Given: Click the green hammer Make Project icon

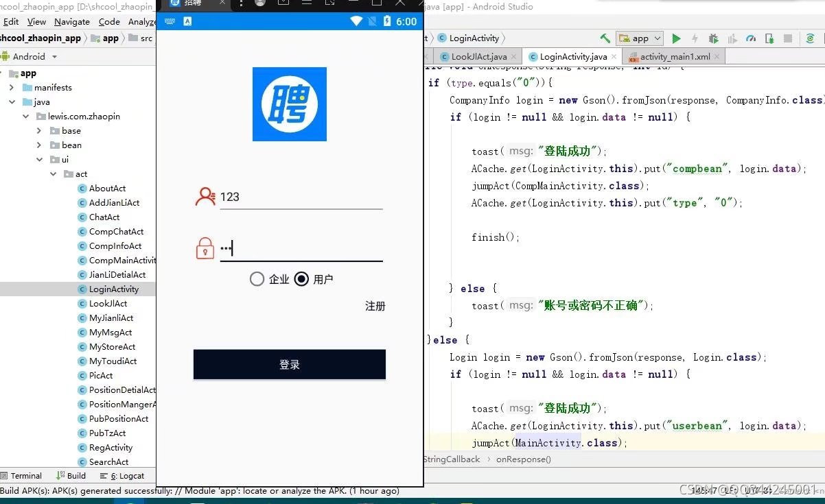Looking at the screenshot, I should pyautogui.click(x=605, y=38).
